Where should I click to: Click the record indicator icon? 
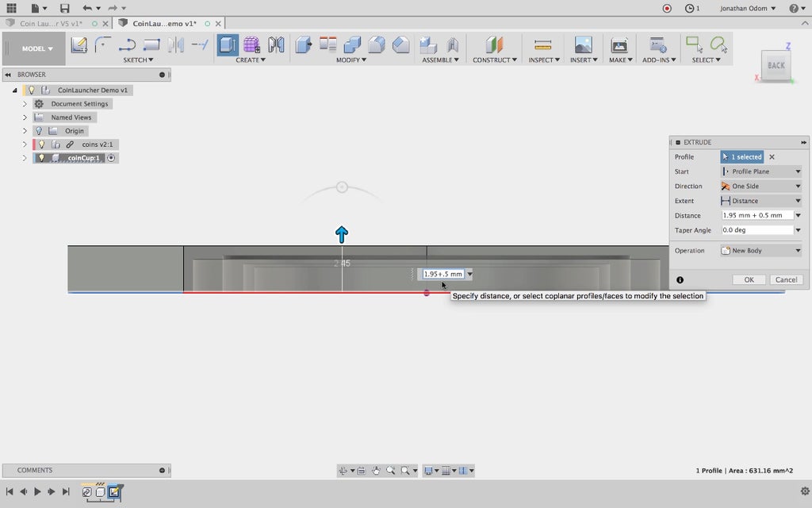pyautogui.click(x=667, y=8)
